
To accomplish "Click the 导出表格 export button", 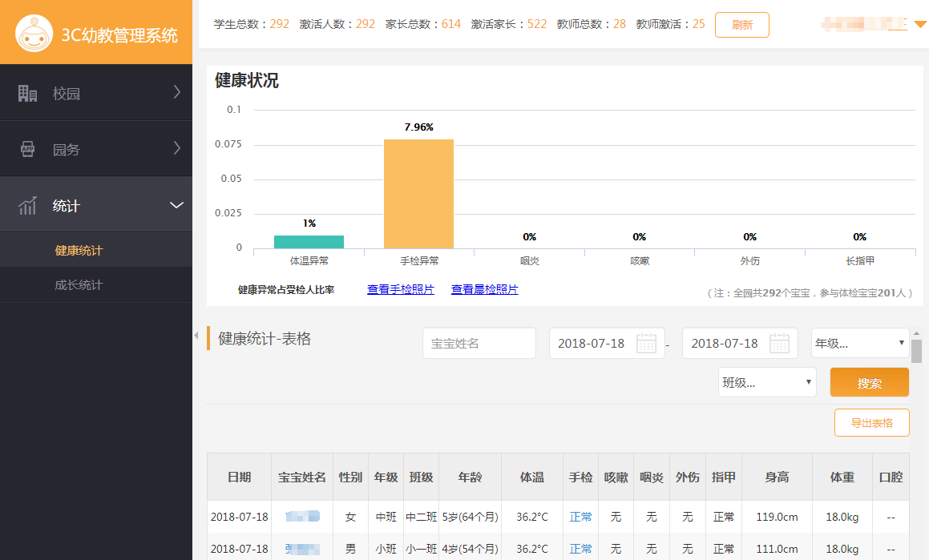I will tap(871, 423).
